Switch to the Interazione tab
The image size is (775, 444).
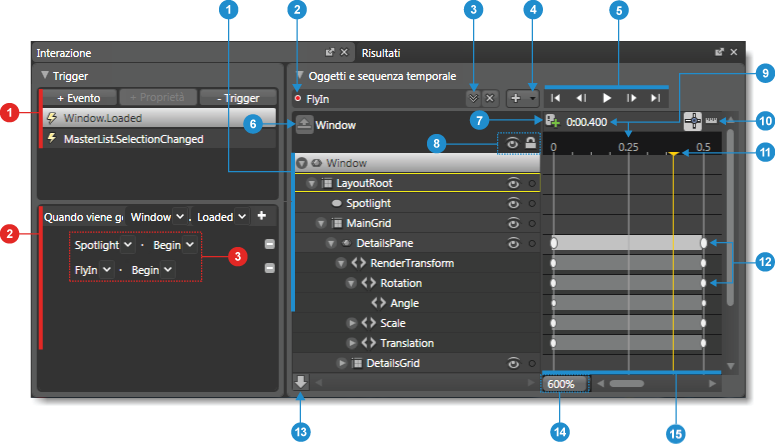(x=64, y=53)
